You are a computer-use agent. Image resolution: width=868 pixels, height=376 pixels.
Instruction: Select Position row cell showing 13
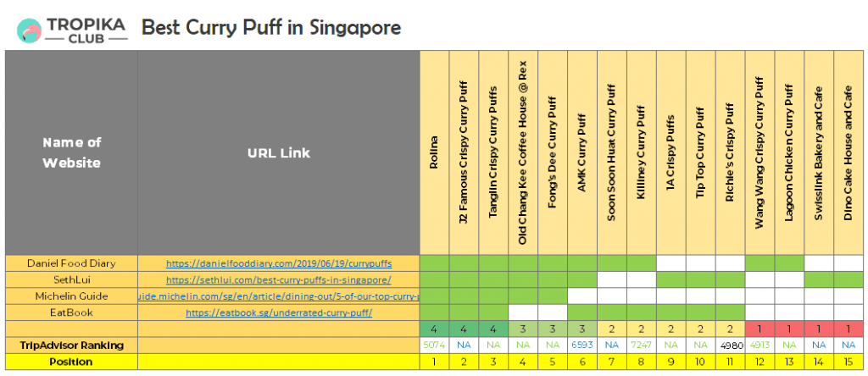[x=789, y=362]
